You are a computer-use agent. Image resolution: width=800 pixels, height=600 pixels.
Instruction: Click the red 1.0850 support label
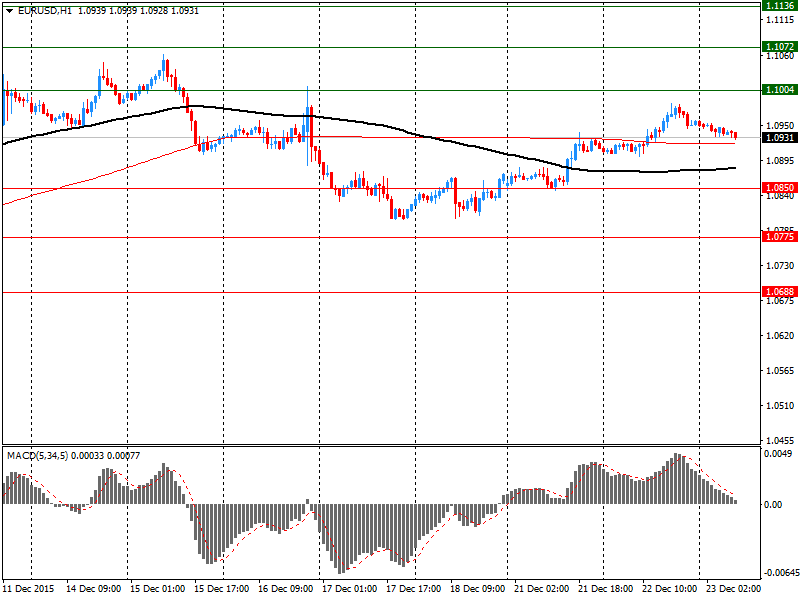pos(780,188)
